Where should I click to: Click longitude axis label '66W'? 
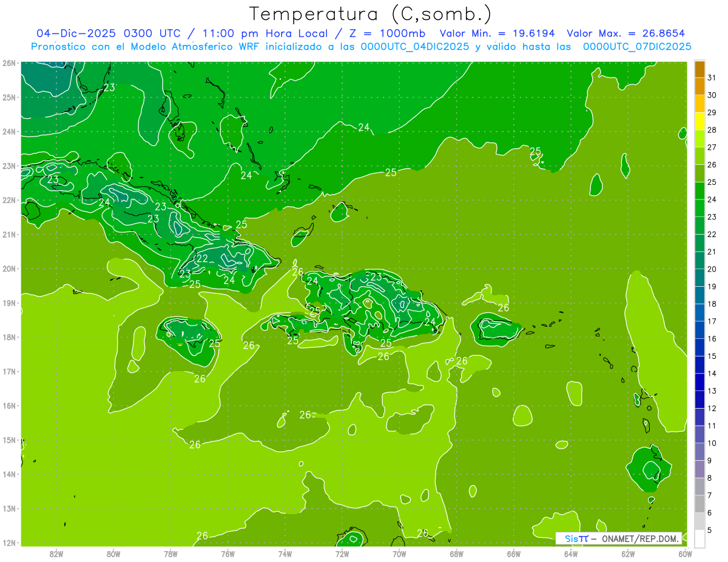(x=513, y=553)
